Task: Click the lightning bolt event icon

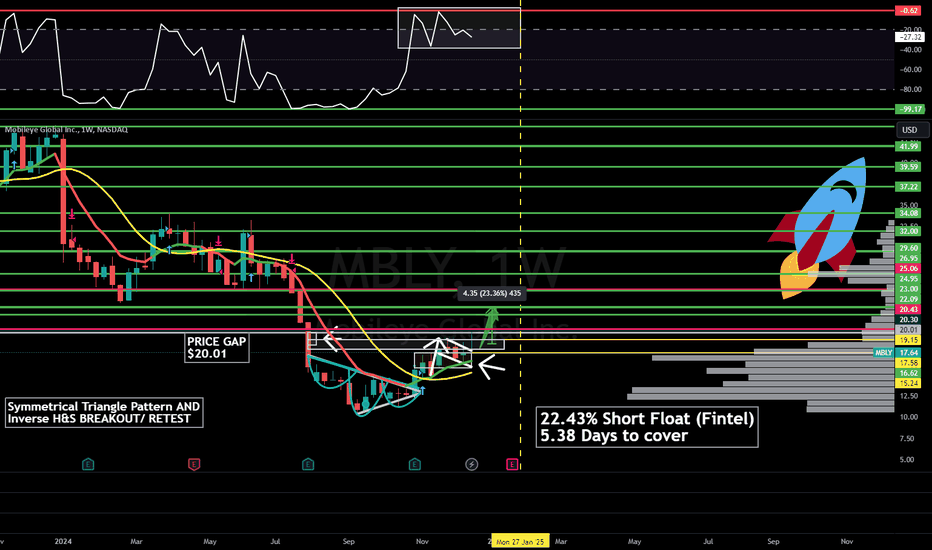Action: point(471,464)
